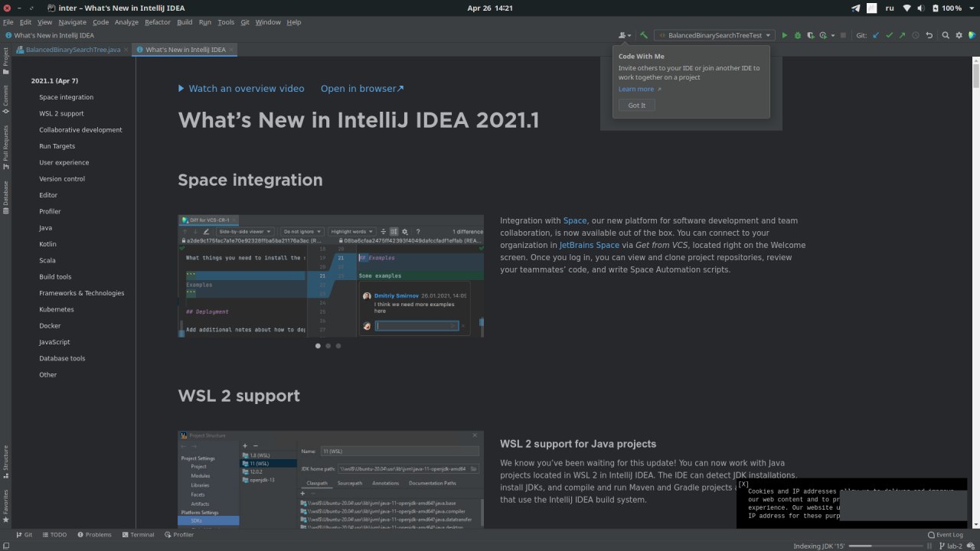Click the Stop process square icon

pyautogui.click(x=843, y=35)
